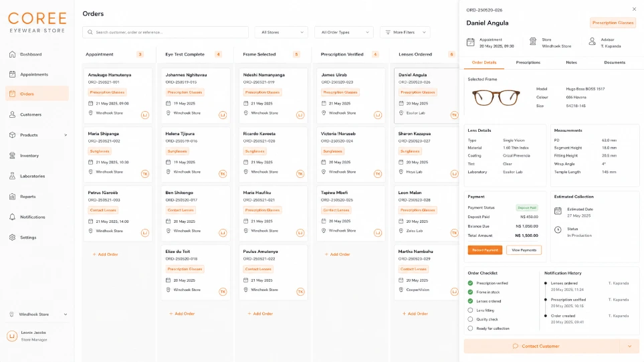Click the Laboratories flask icon
The image size is (644, 362).
[12, 176]
